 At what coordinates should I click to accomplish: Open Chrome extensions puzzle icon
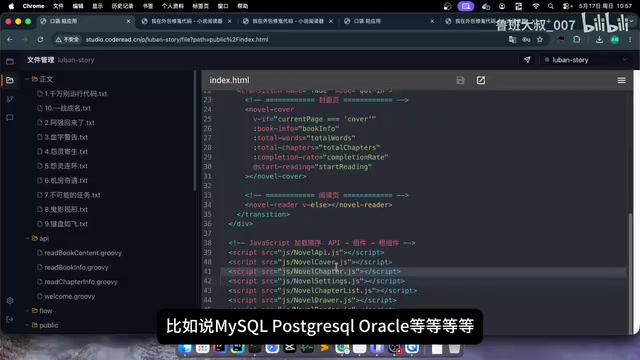click(x=576, y=40)
